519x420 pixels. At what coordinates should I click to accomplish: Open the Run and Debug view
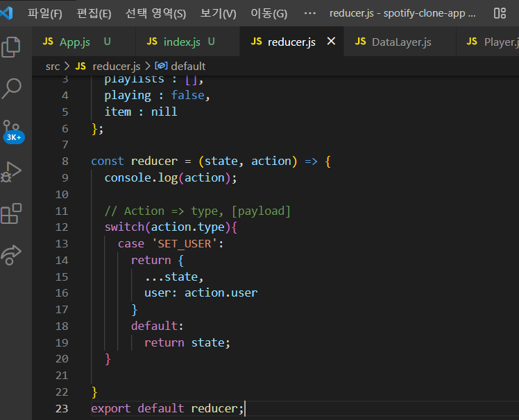click(x=11, y=172)
